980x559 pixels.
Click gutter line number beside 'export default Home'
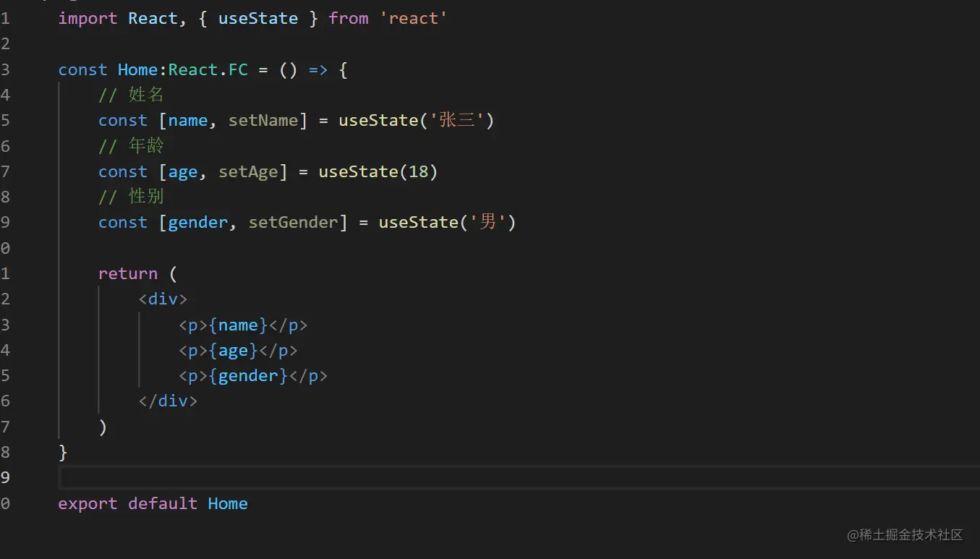pos(5,503)
